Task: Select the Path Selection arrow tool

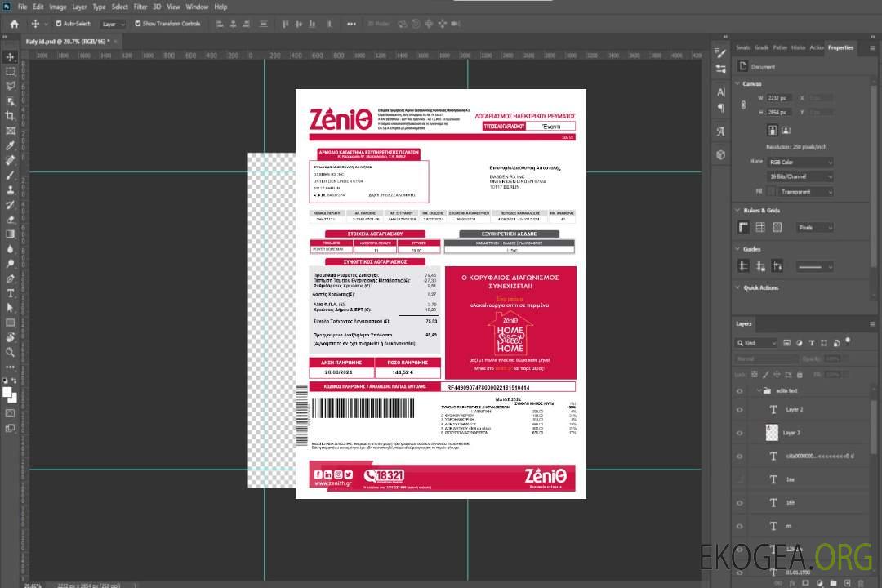Action: point(10,308)
